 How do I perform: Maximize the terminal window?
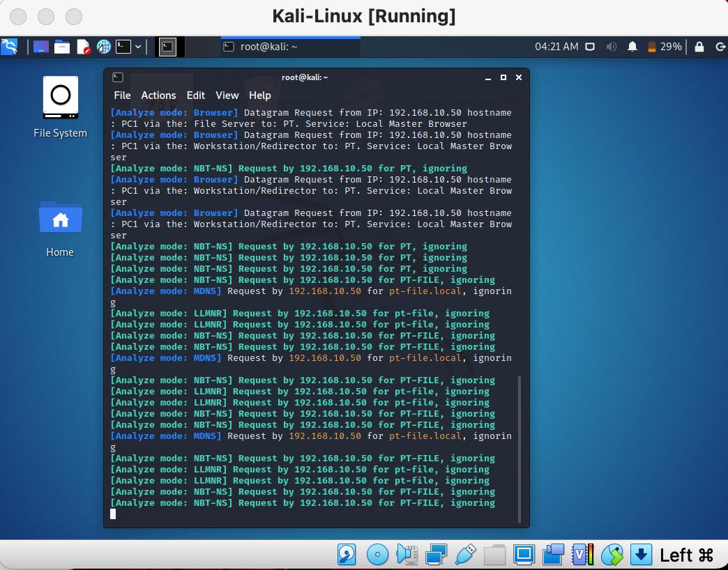point(503,77)
